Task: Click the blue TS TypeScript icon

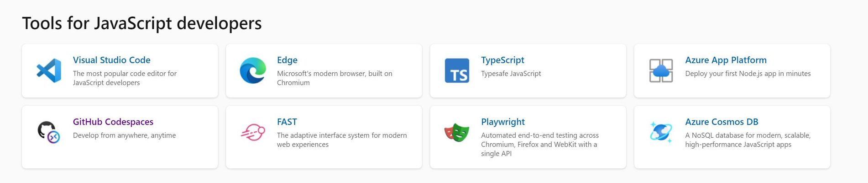Action: point(457,70)
